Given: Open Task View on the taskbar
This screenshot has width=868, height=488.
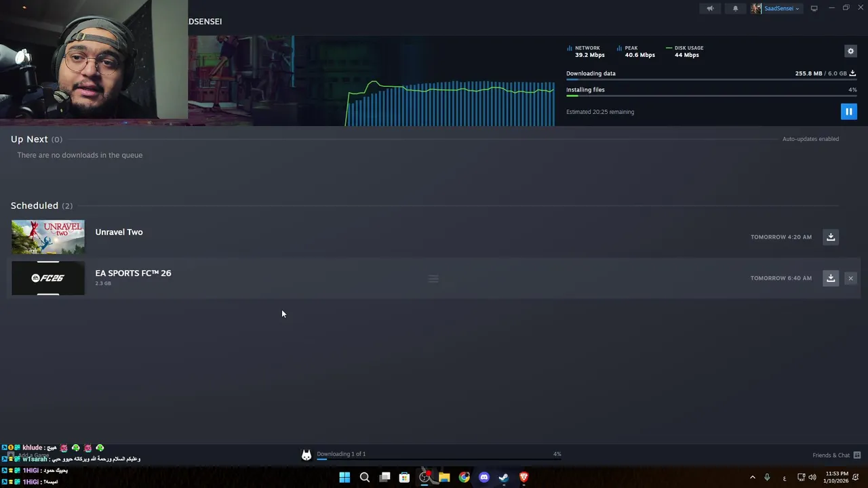Looking at the screenshot, I should [x=384, y=477].
